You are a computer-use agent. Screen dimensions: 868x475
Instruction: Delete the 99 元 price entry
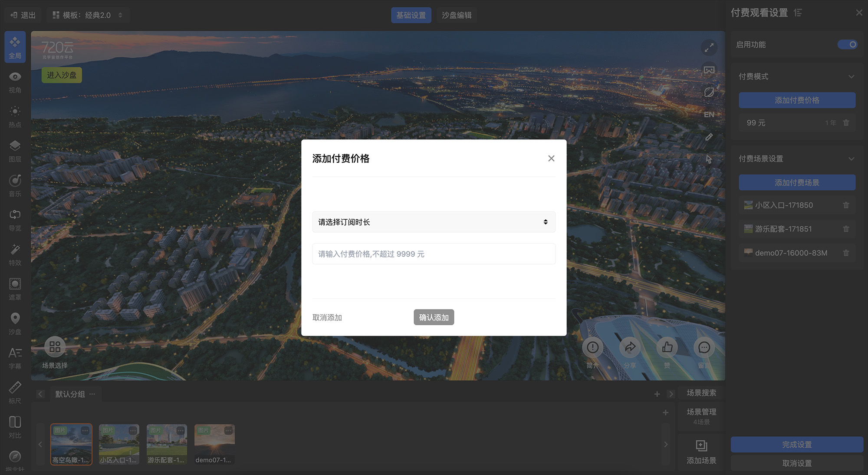pos(846,123)
